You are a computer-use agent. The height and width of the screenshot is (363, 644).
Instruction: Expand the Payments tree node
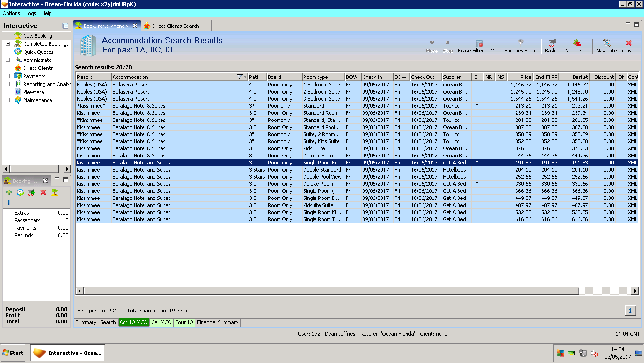(8, 76)
